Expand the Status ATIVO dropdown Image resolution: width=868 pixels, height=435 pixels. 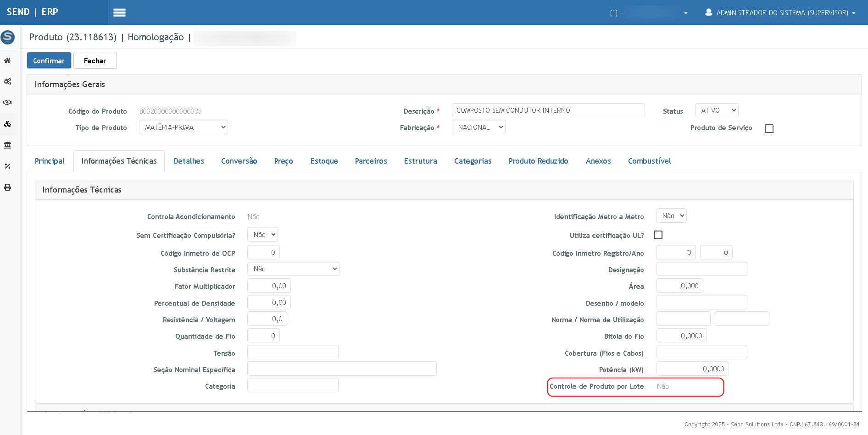pyautogui.click(x=716, y=110)
